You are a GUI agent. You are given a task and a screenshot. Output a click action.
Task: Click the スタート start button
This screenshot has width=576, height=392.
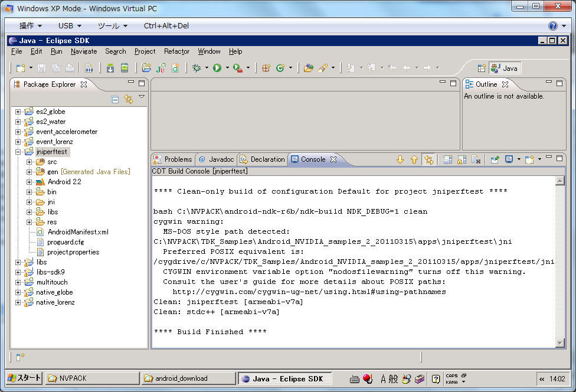(24, 378)
